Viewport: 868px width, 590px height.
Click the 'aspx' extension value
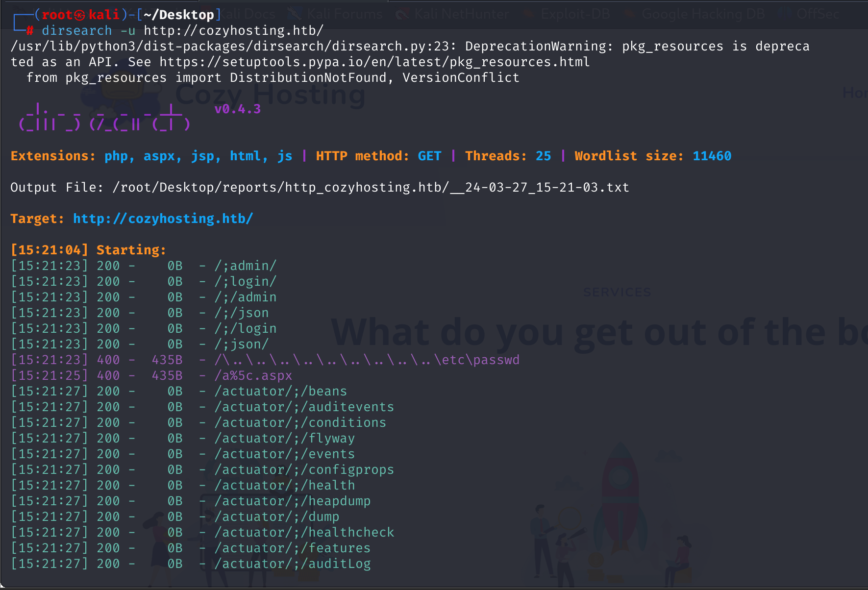[x=159, y=156]
